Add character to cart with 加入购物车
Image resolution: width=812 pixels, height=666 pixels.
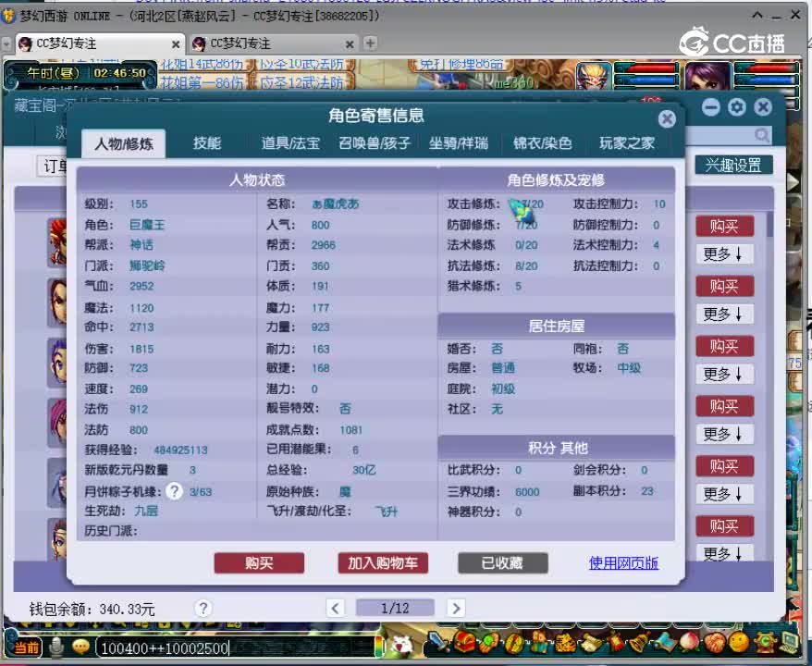tap(383, 563)
